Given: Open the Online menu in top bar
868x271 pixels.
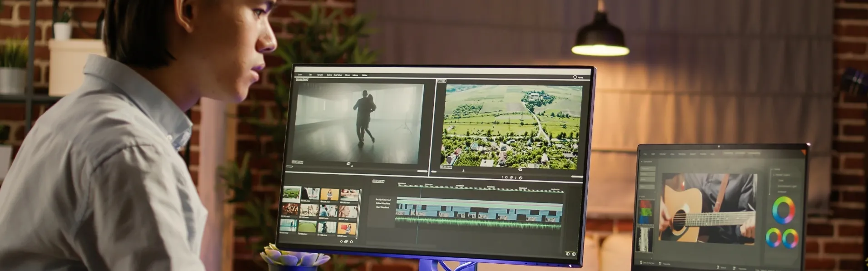Looking at the screenshot, I should click(x=365, y=75).
